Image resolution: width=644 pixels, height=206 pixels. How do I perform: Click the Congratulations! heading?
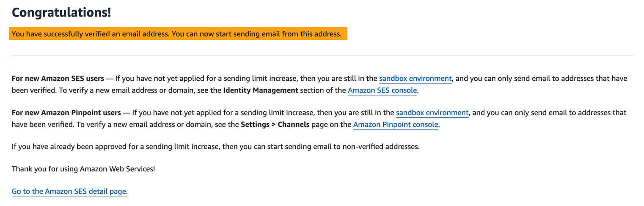[61, 12]
